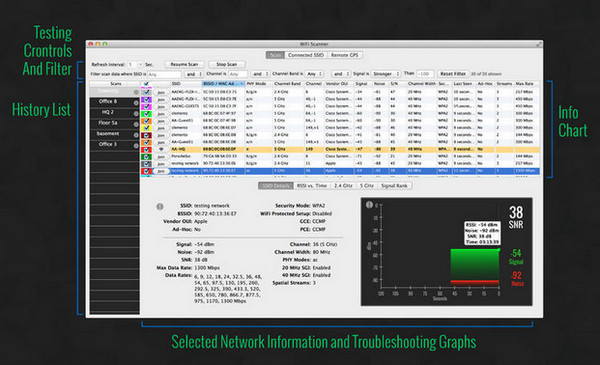Click orange swatch of AA-Guest01 68:BC:0C:07:4F:98 row
This screenshot has width=600, height=365.
(147, 121)
